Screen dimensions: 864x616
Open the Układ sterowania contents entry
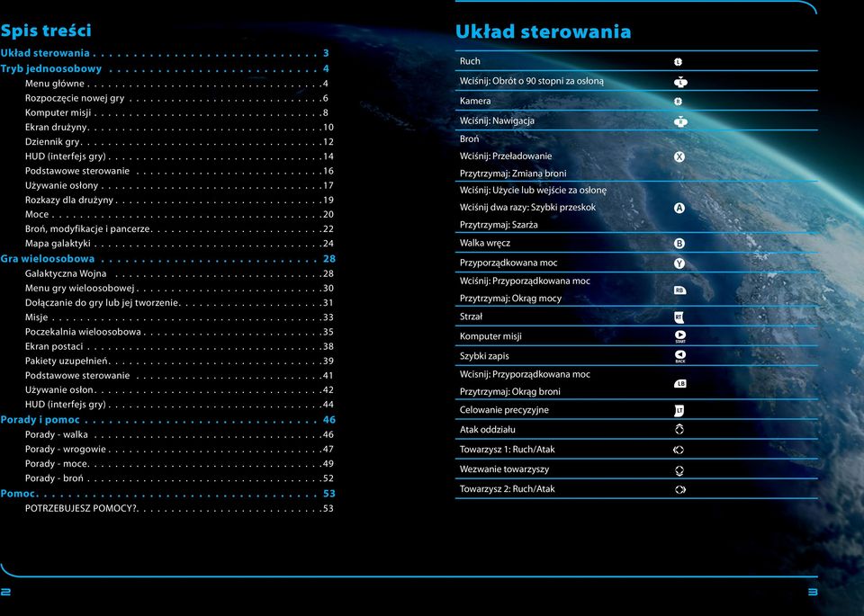click(x=165, y=53)
